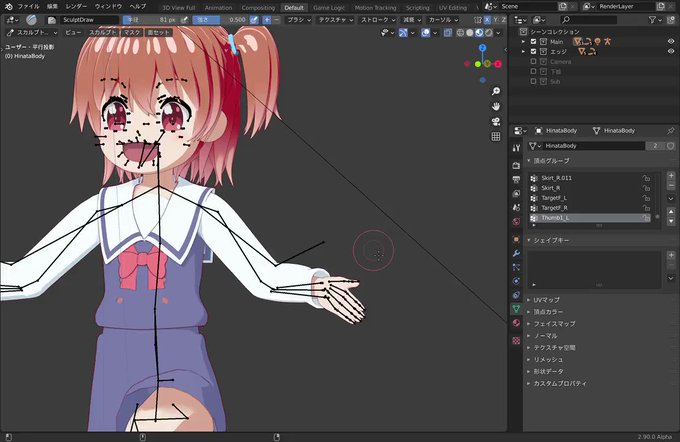Toggle radius pressure sensitivity pen icon
680x442 pixels.
[x=184, y=20]
